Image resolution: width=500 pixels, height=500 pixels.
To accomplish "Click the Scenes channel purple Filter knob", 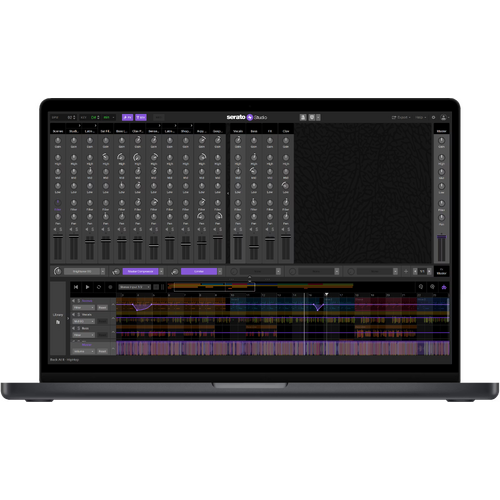I will tap(58, 203).
